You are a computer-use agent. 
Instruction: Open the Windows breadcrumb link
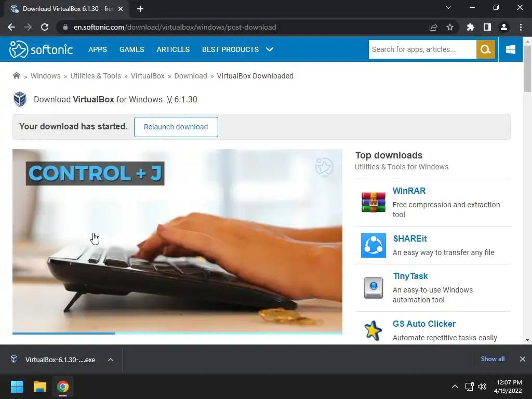pyautogui.click(x=46, y=76)
